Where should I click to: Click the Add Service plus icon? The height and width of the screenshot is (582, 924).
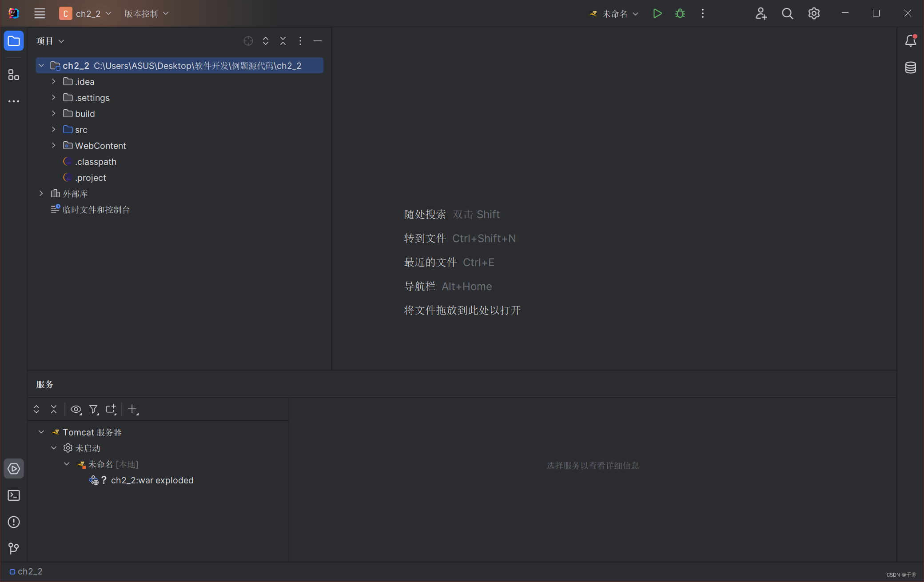pos(132,409)
